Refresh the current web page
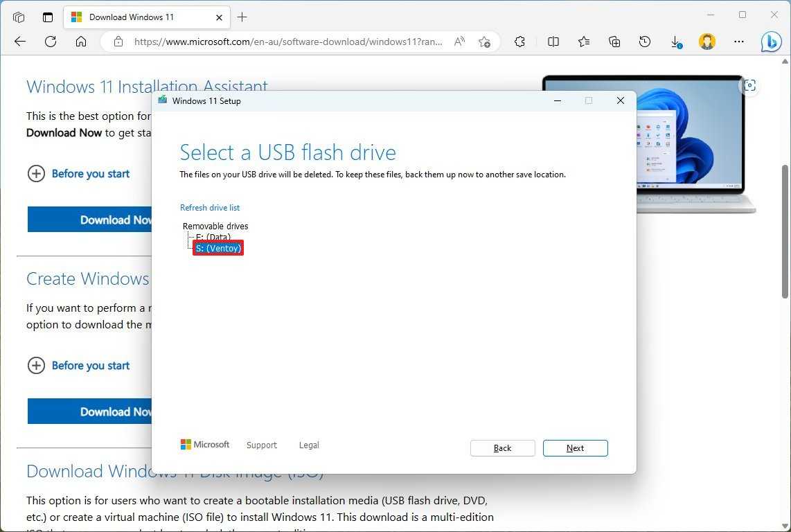 click(x=51, y=42)
